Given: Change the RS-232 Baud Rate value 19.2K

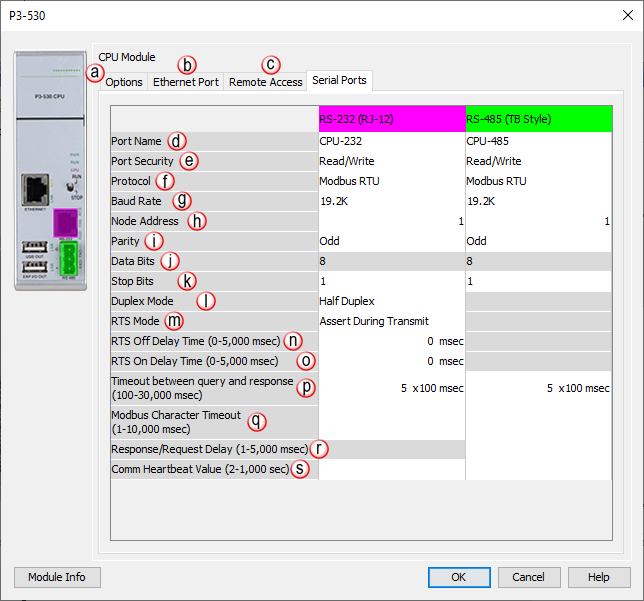Looking at the screenshot, I should coord(391,201).
